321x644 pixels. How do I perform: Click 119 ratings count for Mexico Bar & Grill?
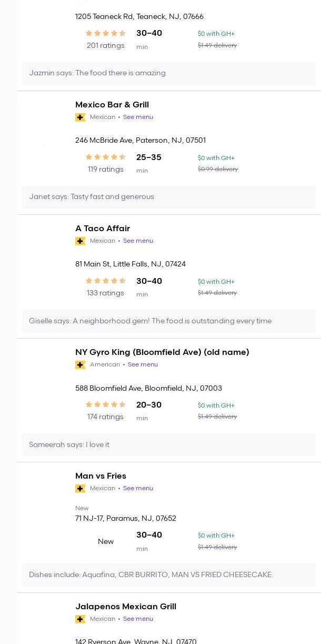106,170
